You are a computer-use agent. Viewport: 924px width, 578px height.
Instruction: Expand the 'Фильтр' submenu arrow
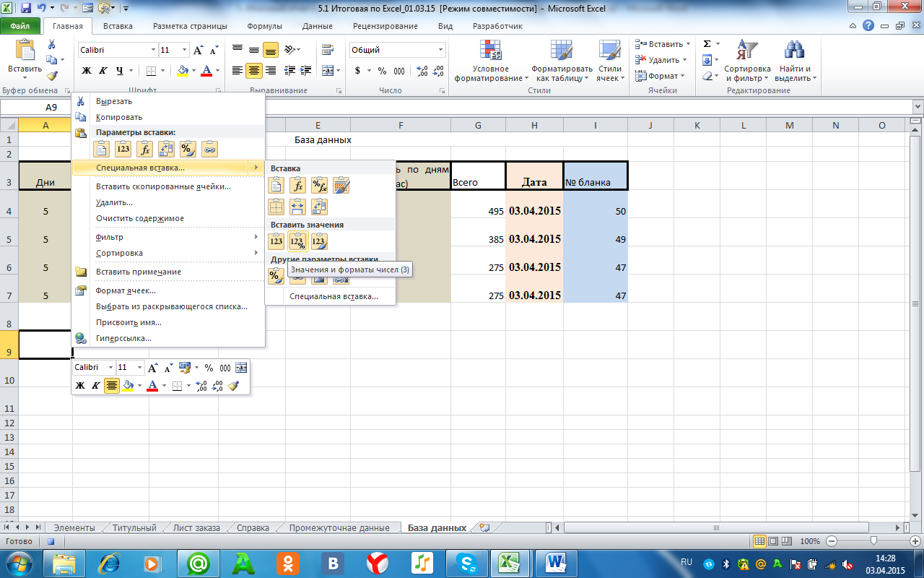click(256, 237)
